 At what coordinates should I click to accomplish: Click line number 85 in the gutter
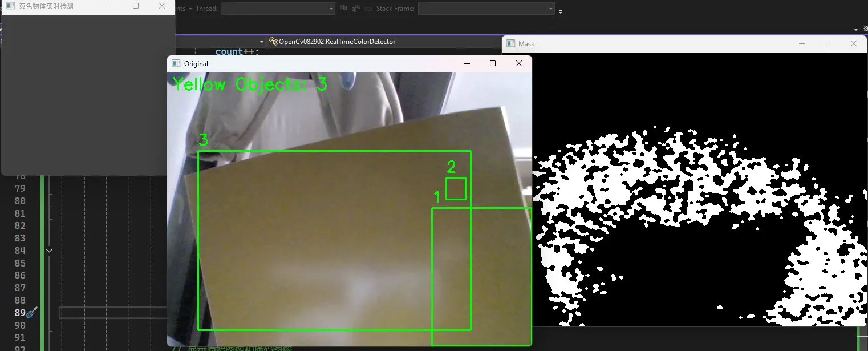pyautogui.click(x=20, y=263)
